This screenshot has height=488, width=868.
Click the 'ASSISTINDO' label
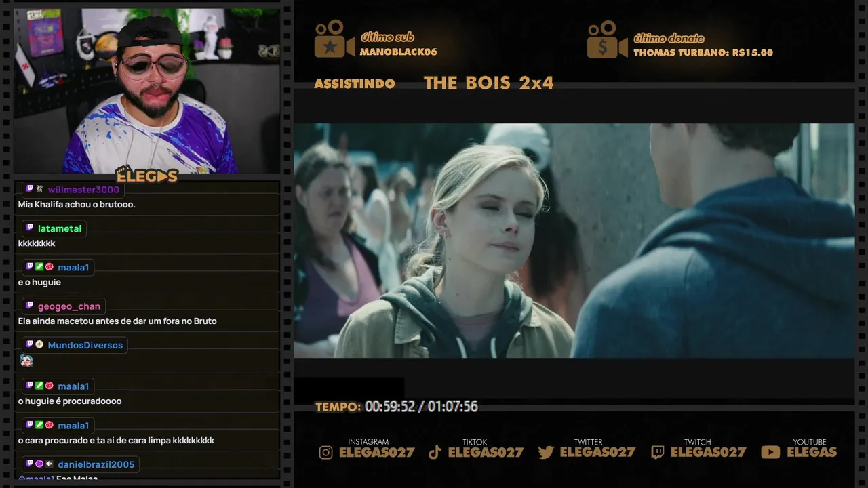click(355, 84)
